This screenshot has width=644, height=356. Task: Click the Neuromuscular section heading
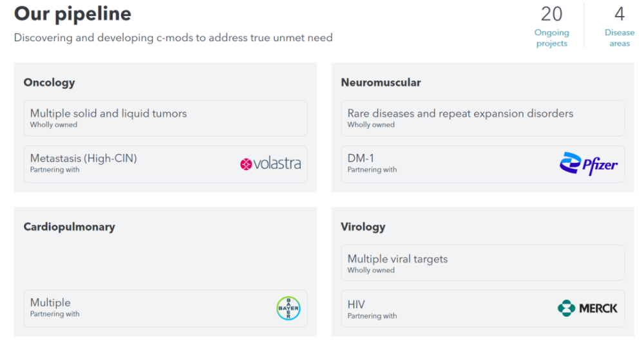381,82
